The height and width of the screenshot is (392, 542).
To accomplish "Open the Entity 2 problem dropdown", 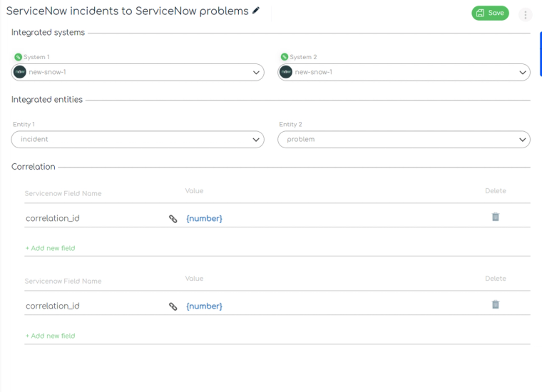I will 404,140.
